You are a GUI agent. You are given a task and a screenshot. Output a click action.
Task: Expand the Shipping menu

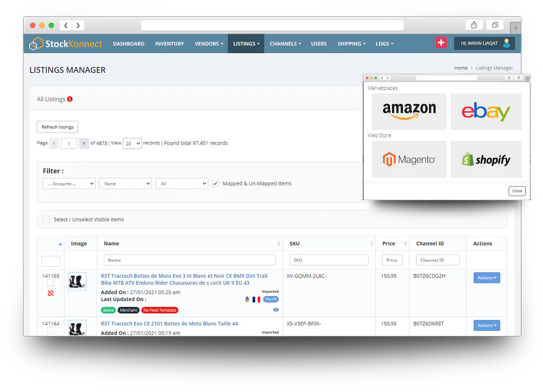pyautogui.click(x=352, y=44)
